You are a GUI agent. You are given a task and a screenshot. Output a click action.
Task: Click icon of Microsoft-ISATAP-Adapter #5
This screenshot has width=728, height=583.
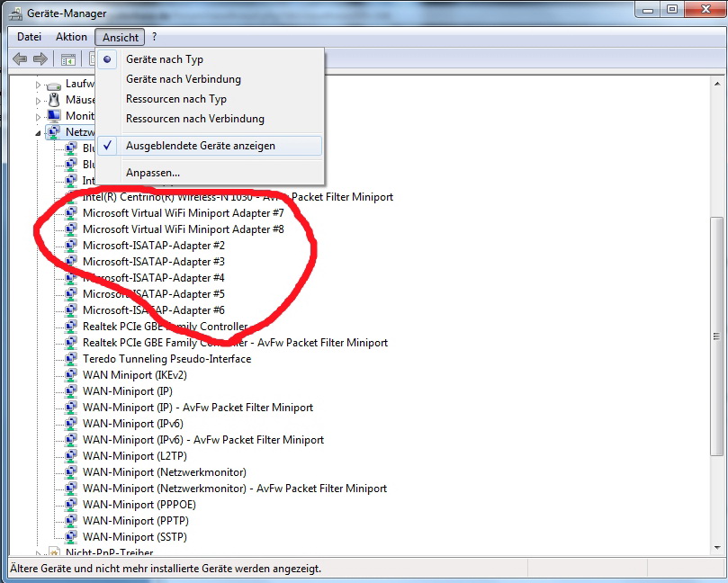[x=70, y=294]
